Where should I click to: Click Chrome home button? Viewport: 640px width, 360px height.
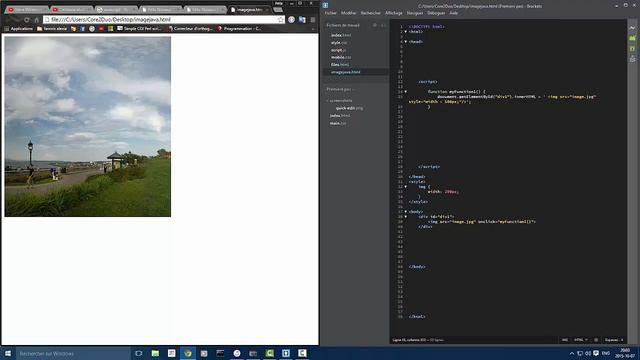click(x=36, y=20)
